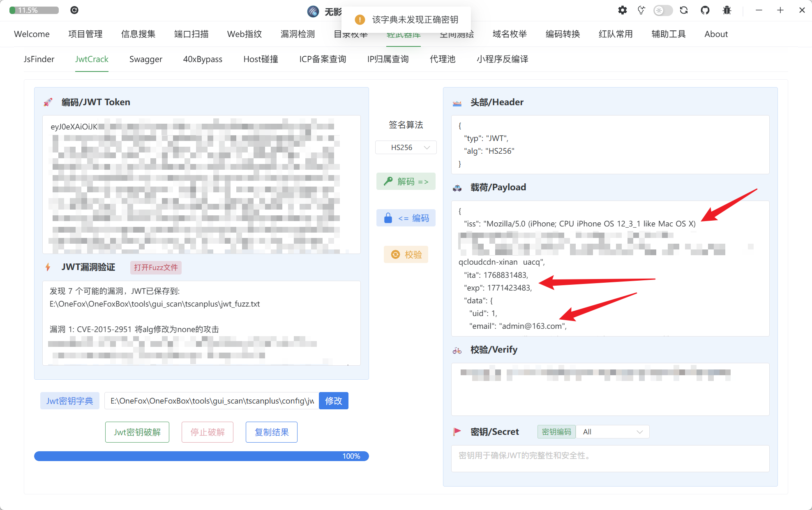This screenshot has height=510, width=812.
Task: Click the bug report icon
Action: 727,10
